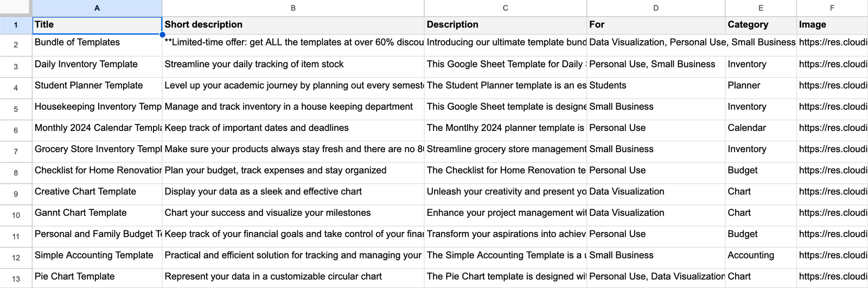Select the "Calendar" category cell
This screenshot has width=868, height=288.
pos(761,128)
